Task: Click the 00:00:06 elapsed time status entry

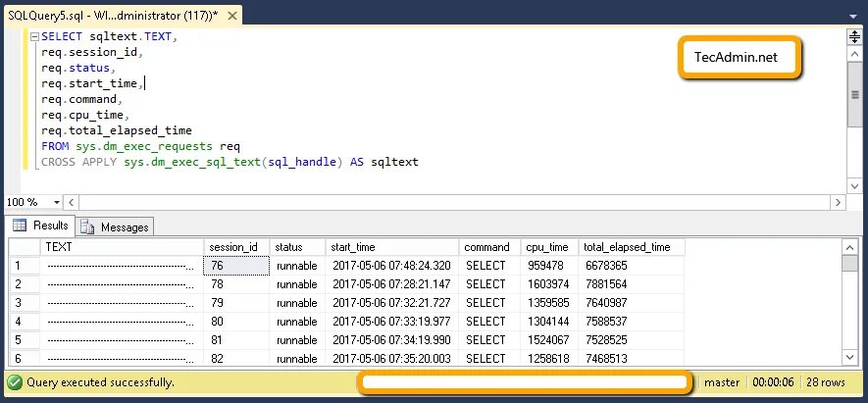Action: click(x=773, y=382)
